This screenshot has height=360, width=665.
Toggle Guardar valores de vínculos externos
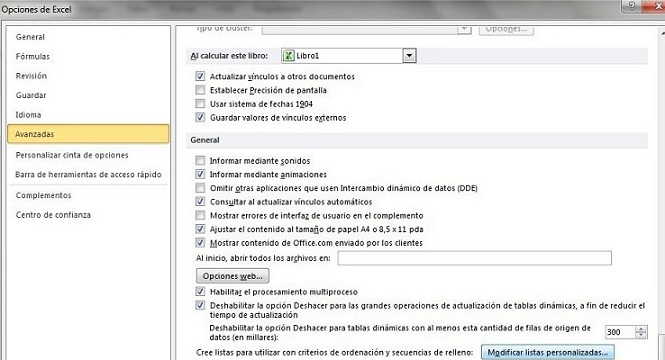[200, 117]
